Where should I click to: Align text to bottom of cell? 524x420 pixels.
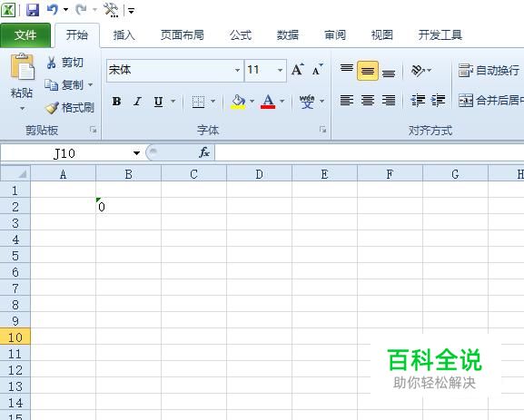point(389,73)
